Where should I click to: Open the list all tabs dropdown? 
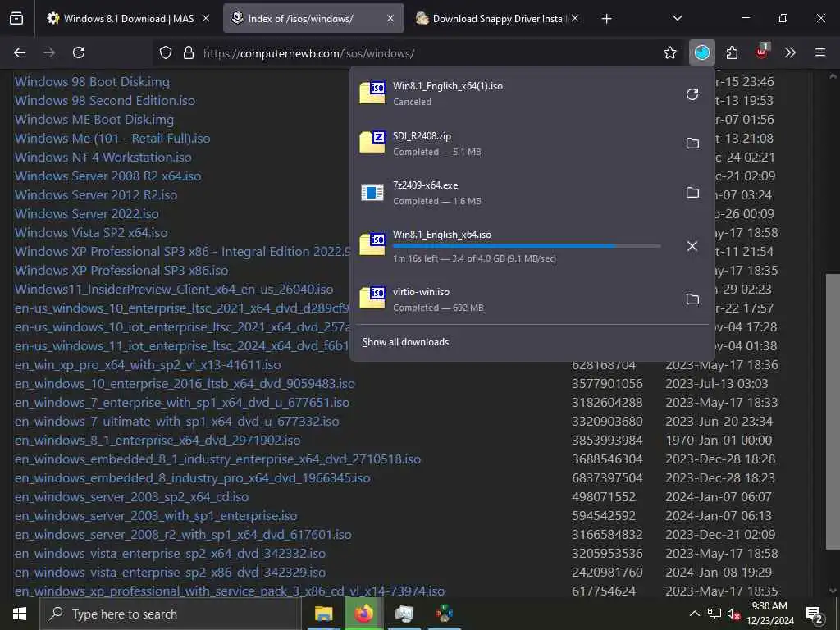pyautogui.click(x=677, y=18)
